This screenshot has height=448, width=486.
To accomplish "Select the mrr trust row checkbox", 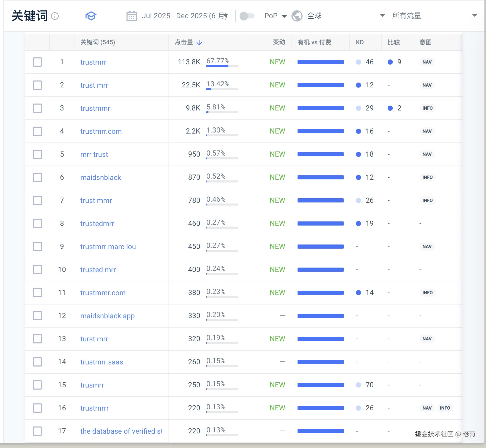I will point(37,154).
